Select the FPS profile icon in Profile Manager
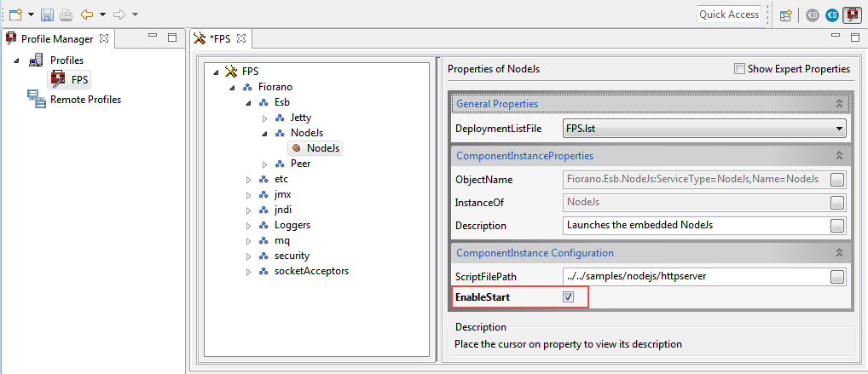868x374 pixels. pos(58,79)
